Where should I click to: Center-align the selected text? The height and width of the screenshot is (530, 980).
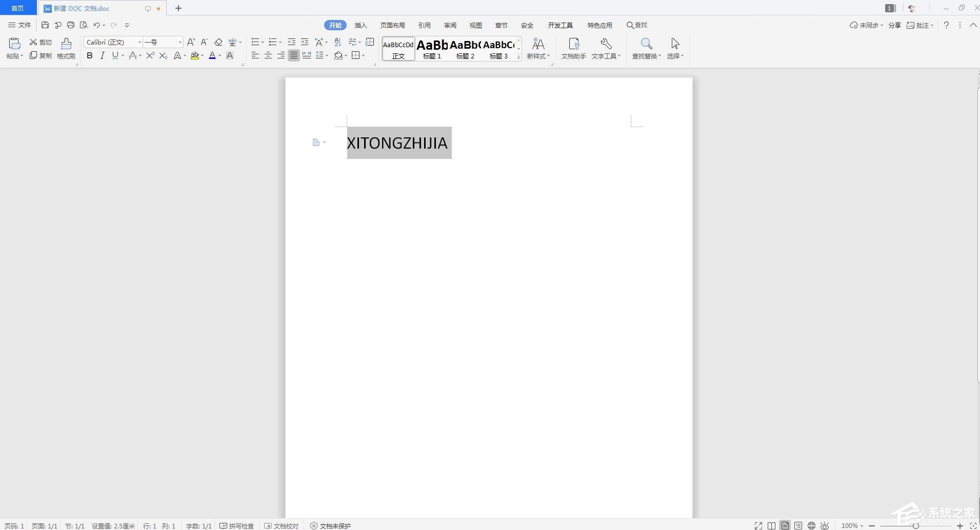(268, 55)
